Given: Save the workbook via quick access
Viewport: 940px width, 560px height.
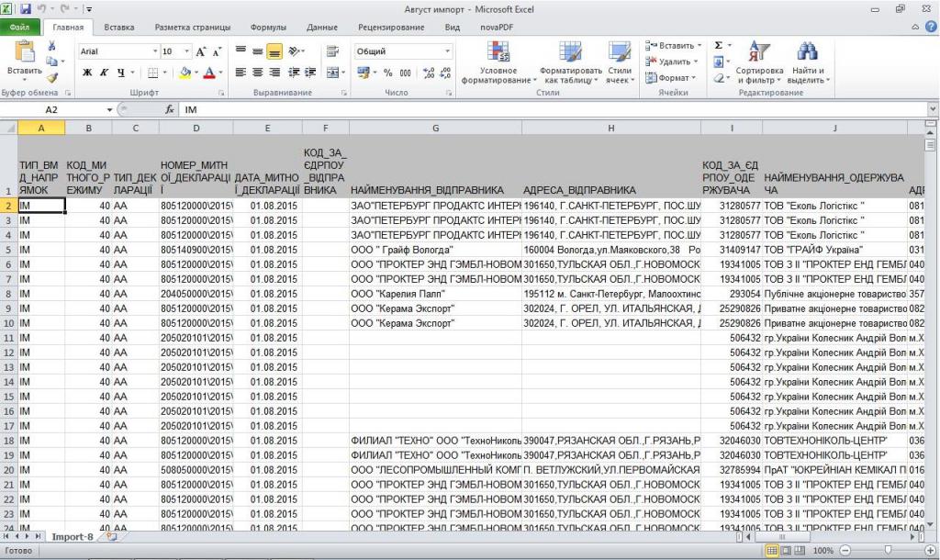Looking at the screenshot, I should tap(25, 9).
